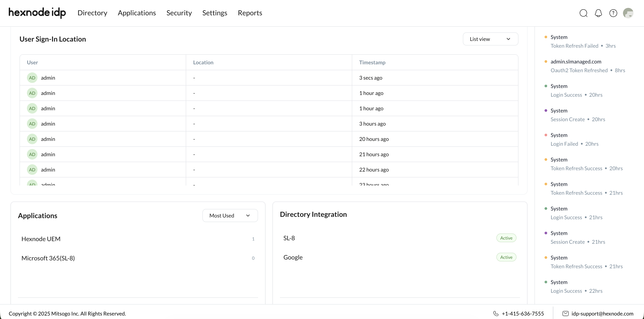The width and height of the screenshot is (644, 319).
Task: Click AD avatar in the 20 hours ago row
Action: [x=32, y=139]
